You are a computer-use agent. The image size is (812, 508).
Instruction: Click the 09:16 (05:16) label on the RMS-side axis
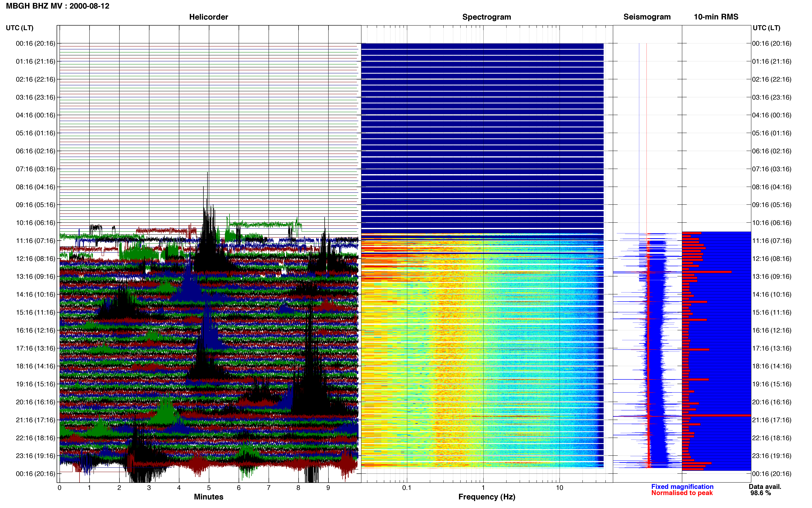coord(772,205)
